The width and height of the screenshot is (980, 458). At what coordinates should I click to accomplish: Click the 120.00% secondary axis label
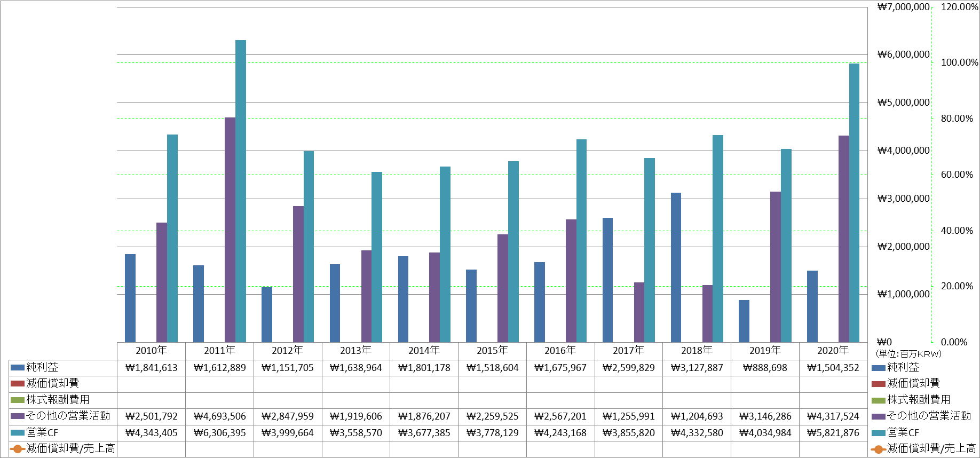point(959,7)
